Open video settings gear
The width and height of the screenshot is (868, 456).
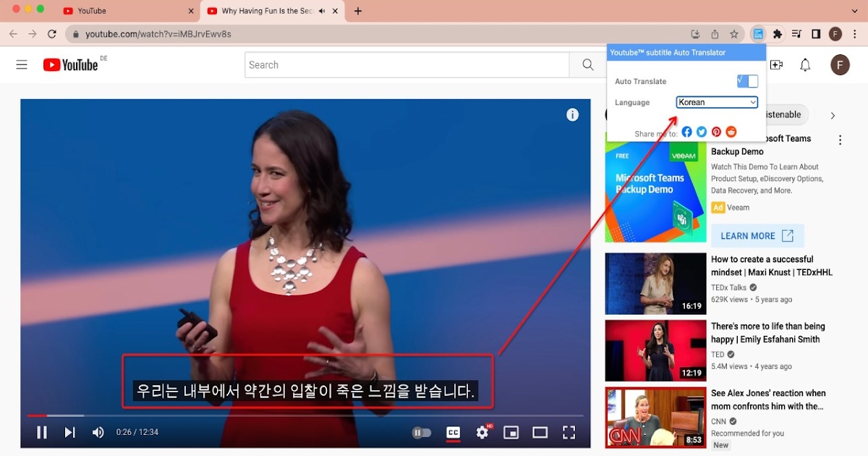482,432
